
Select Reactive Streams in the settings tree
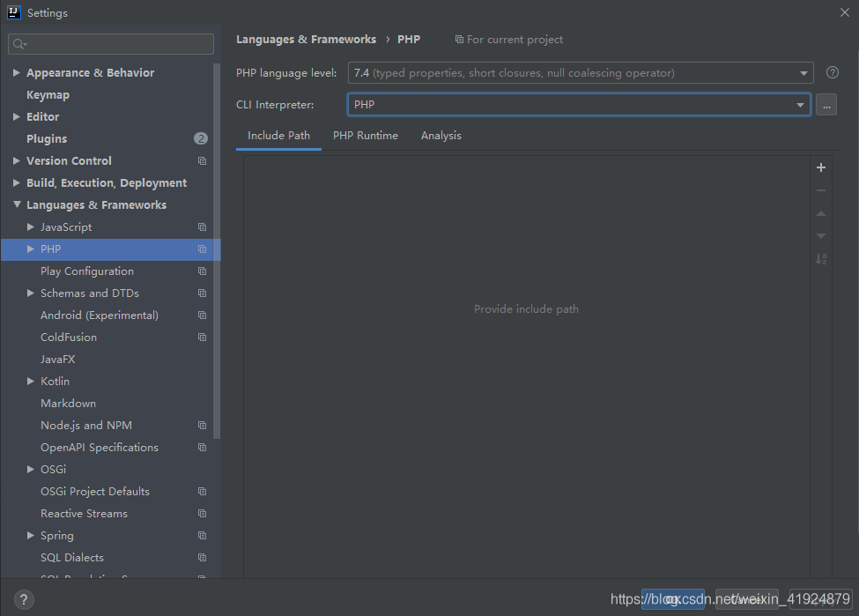pos(84,514)
